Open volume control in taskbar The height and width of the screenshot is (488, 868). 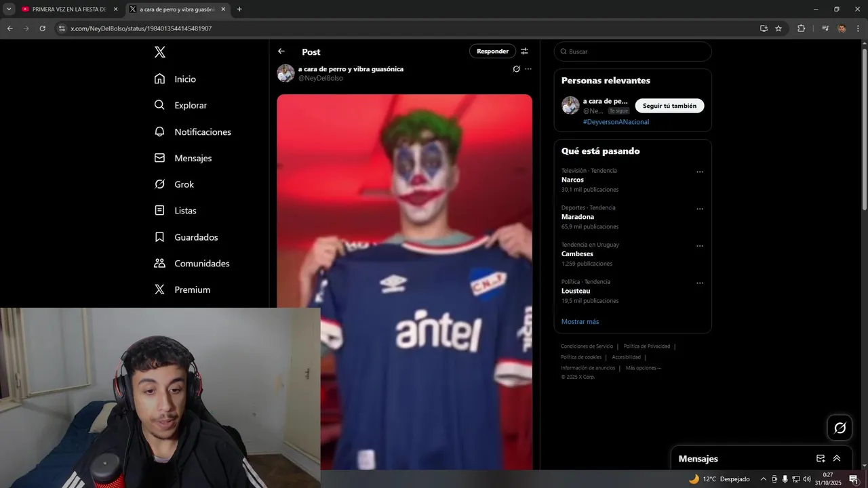point(807,479)
